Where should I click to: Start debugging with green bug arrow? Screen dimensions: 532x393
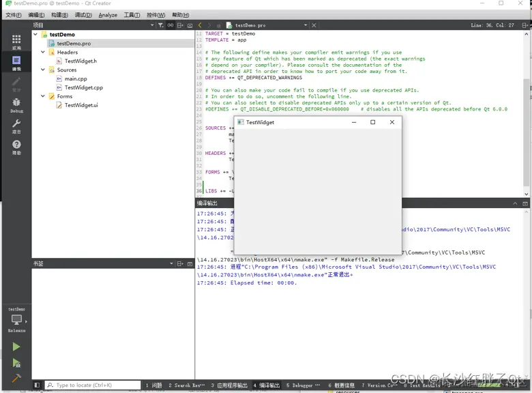(16, 363)
